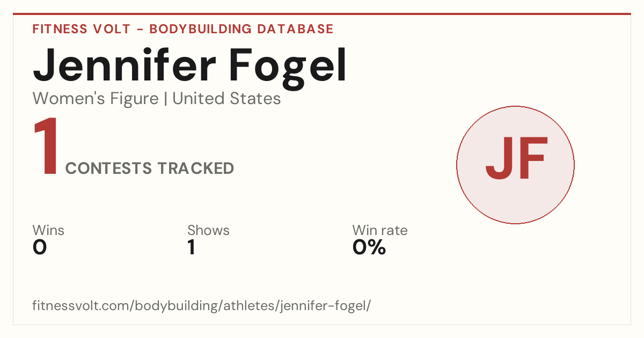The height and width of the screenshot is (338, 644).
Task: Click the Contests Tracked label
Action: [x=150, y=168]
